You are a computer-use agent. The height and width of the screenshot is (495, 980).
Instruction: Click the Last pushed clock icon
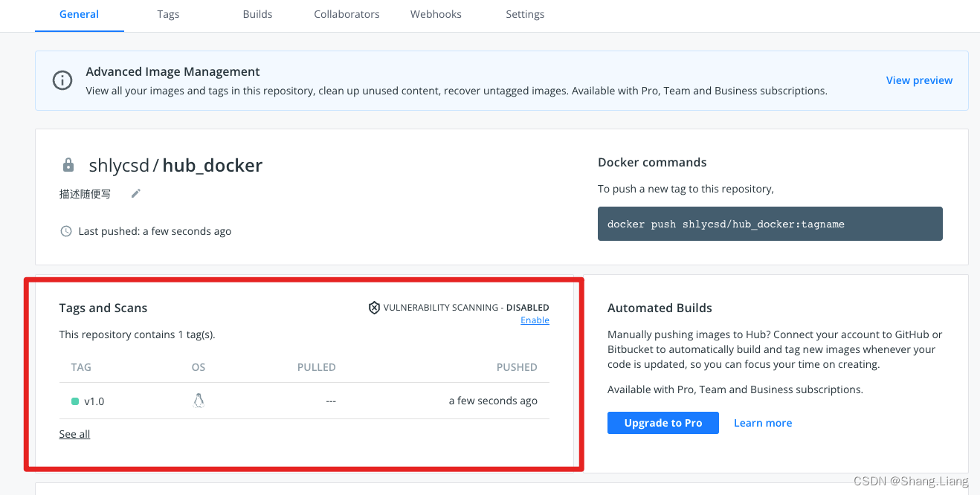[x=66, y=231]
